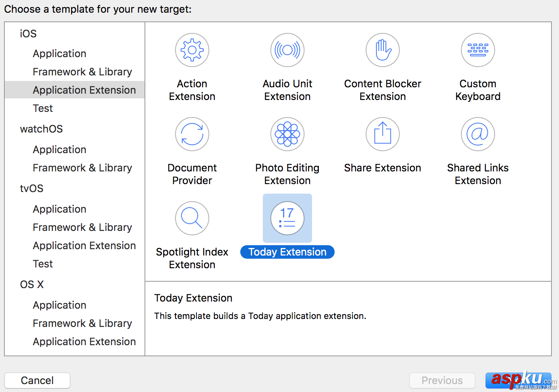Select the Photo Editing Extension flower icon
559x392 pixels.
point(287,134)
